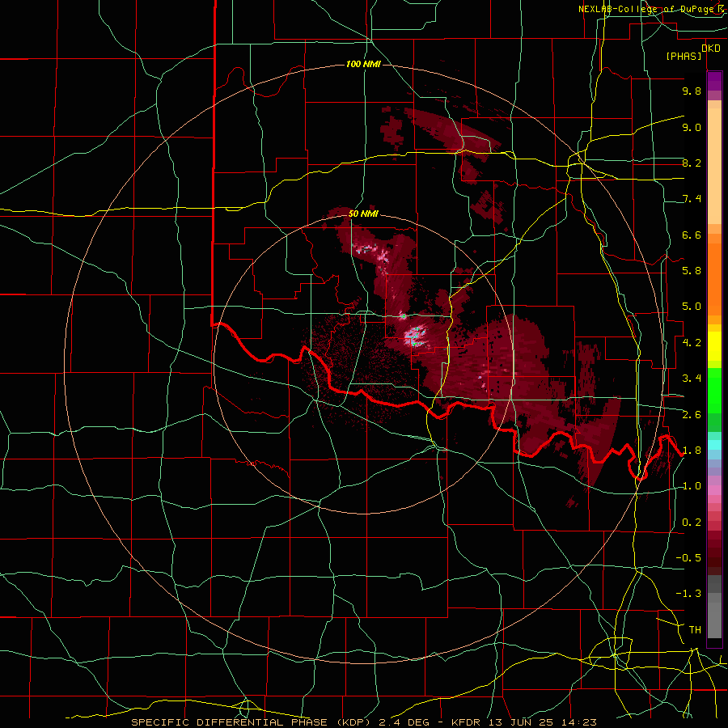
Task: Click the "14:23" time stamp
Action: (578, 722)
